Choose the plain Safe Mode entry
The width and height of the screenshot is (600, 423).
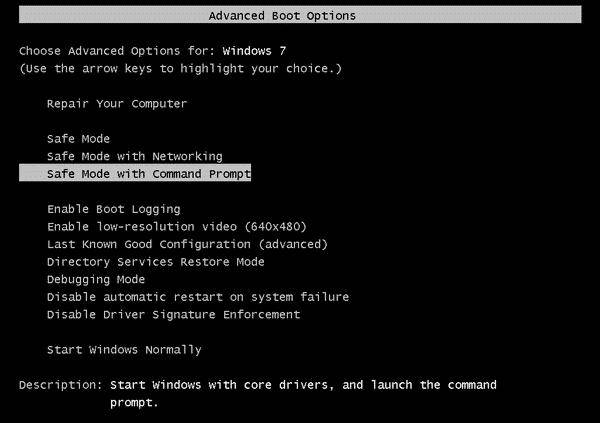point(78,138)
